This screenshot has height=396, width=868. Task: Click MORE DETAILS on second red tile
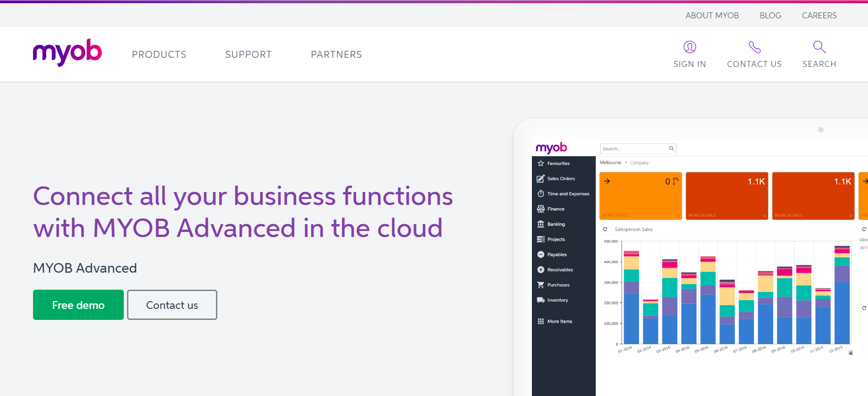[702, 215]
